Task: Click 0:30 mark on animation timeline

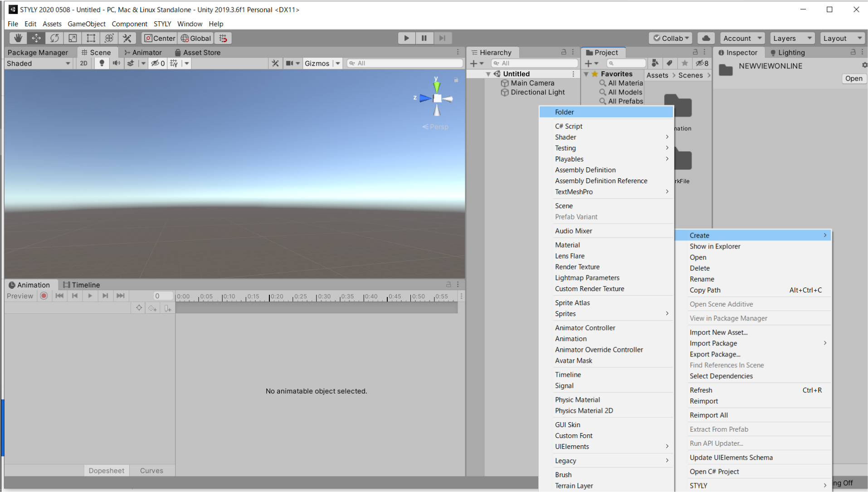Action: click(x=324, y=297)
